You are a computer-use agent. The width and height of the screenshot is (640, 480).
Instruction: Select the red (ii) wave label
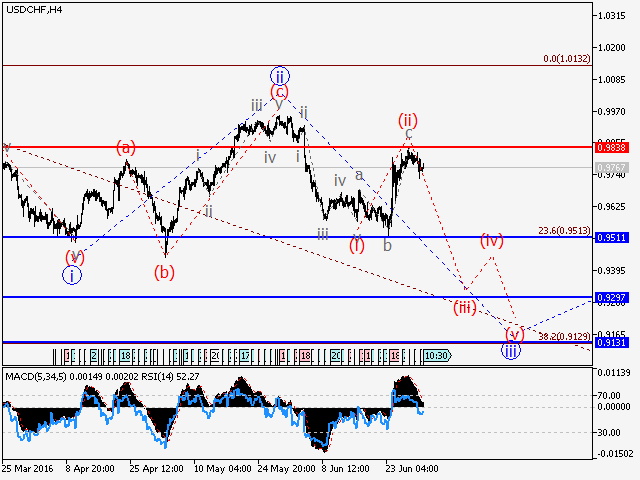tap(408, 120)
